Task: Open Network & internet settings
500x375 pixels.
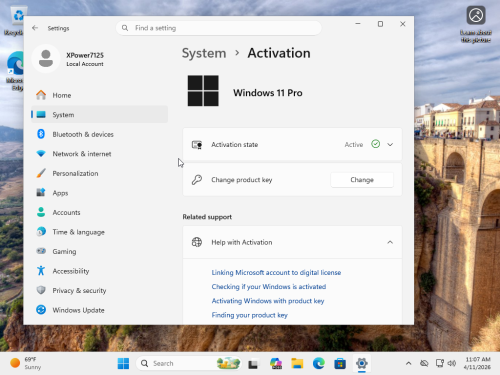Action: pyautogui.click(x=99, y=154)
